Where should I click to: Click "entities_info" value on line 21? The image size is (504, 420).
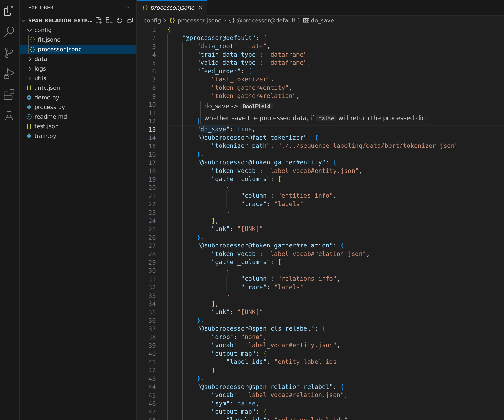click(x=305, y=196)
